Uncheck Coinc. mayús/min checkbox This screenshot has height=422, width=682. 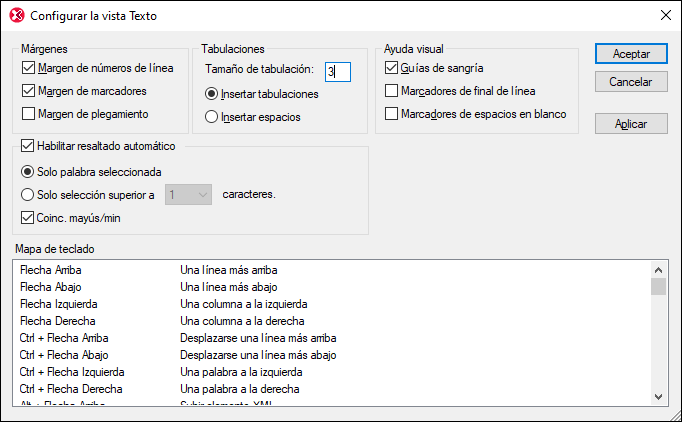pyautogui.click(x=28, y=217)
